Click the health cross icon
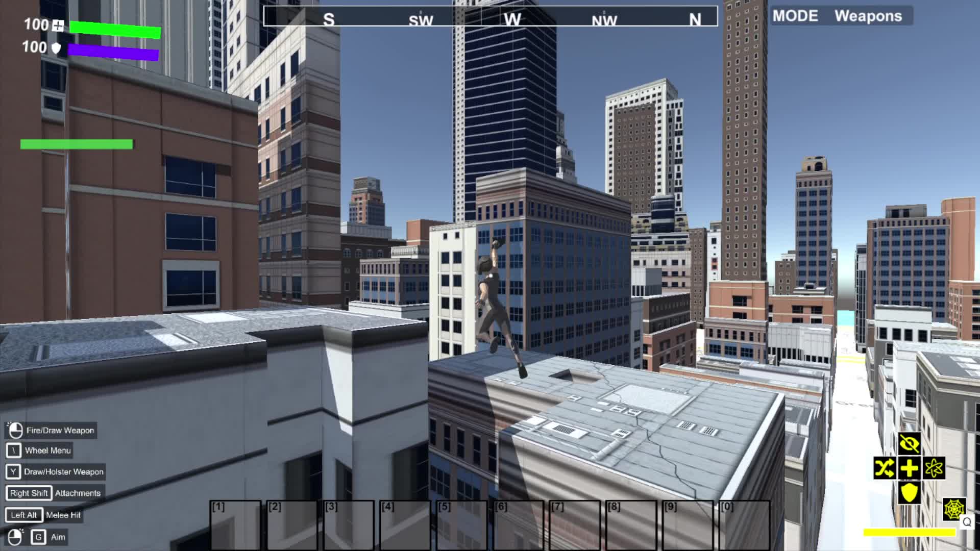Screen dimensions: 980x551 click(x=58, y=26)
